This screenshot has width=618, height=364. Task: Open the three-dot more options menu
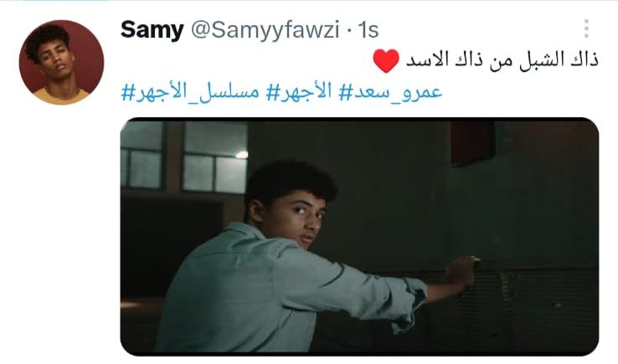click(x=586, y=28)
